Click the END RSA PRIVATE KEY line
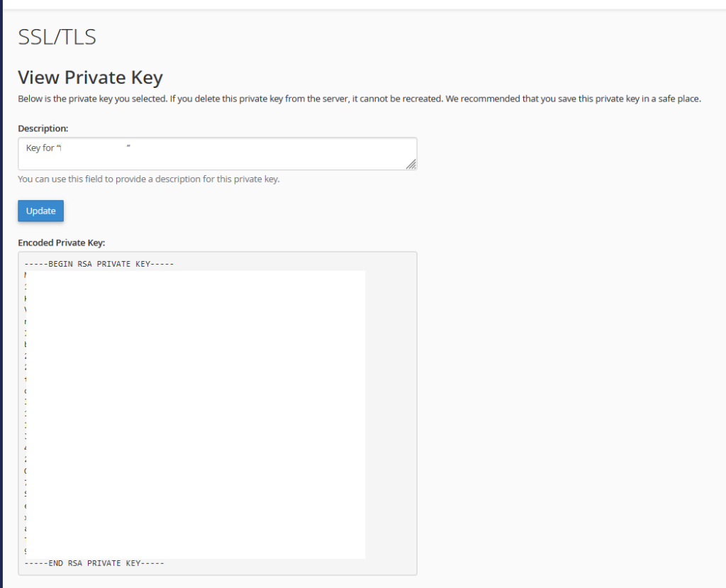726x588 pixels. [x=94, y=562]
